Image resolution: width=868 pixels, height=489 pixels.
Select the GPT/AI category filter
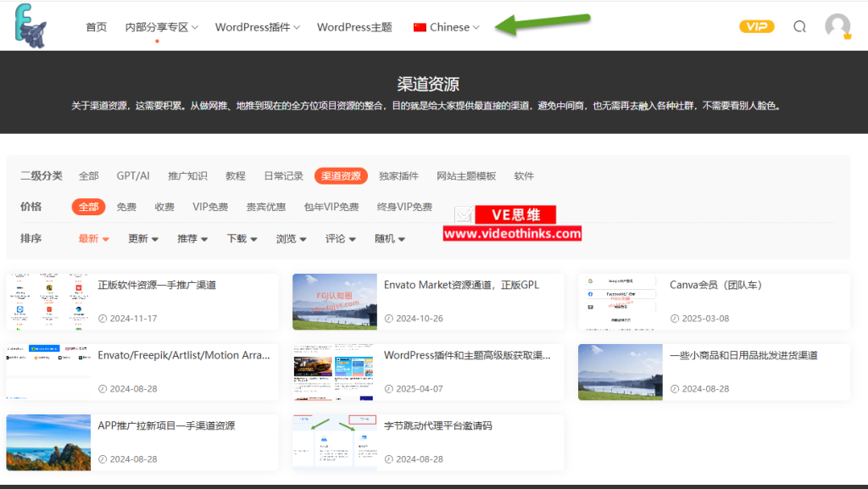click(133, 176)
